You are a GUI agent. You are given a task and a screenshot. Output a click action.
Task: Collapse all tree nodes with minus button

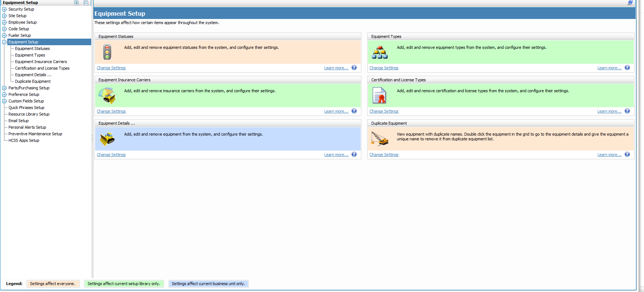(x=86, y=3)
